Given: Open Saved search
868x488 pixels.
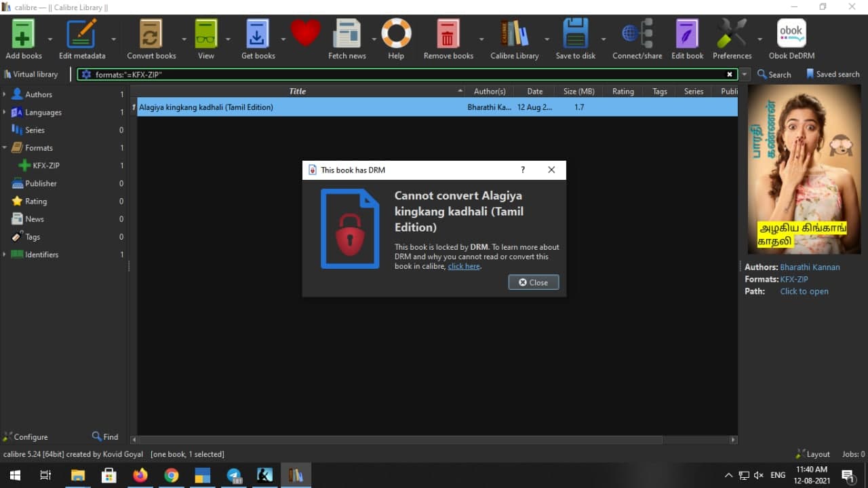Looking at the screenshot, I should tap(832, 74).
